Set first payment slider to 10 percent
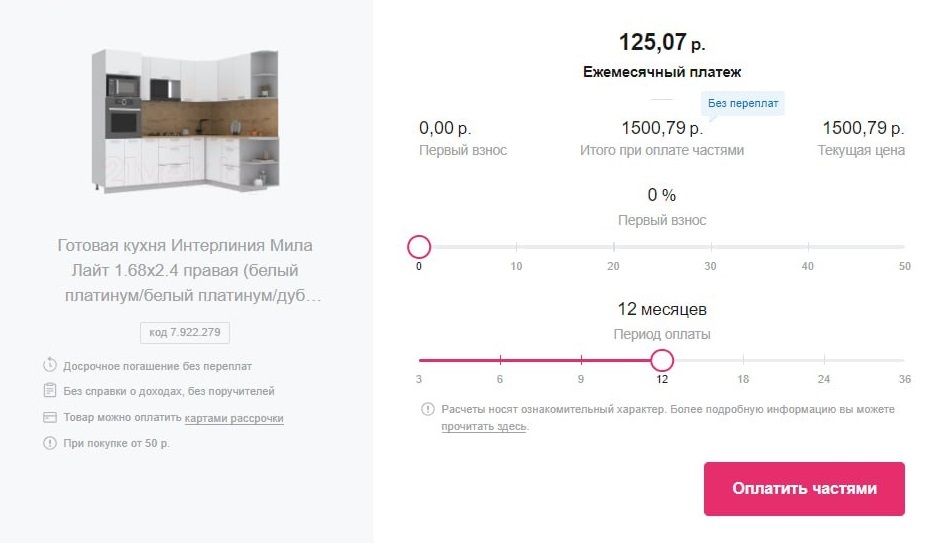This screenshot has width=940, height=543. click(x=516, y=246)
